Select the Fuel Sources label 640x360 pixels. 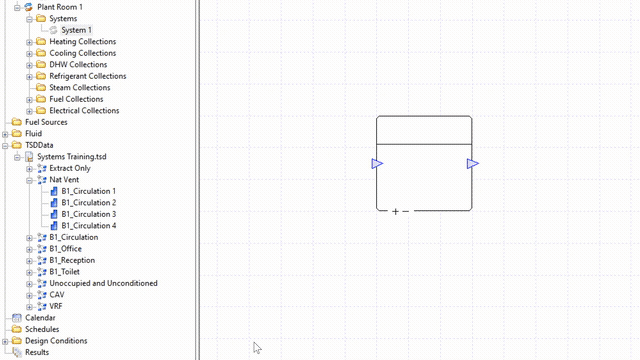coord(46,122)
